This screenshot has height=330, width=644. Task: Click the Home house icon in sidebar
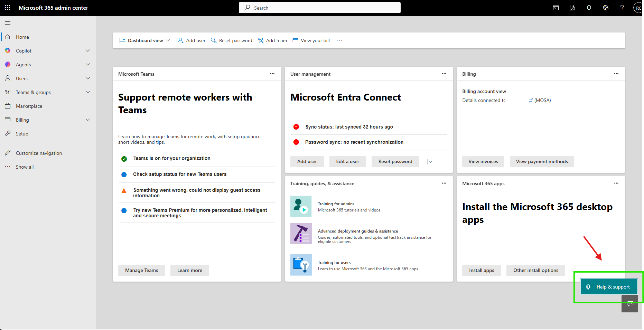pos(8,37)
